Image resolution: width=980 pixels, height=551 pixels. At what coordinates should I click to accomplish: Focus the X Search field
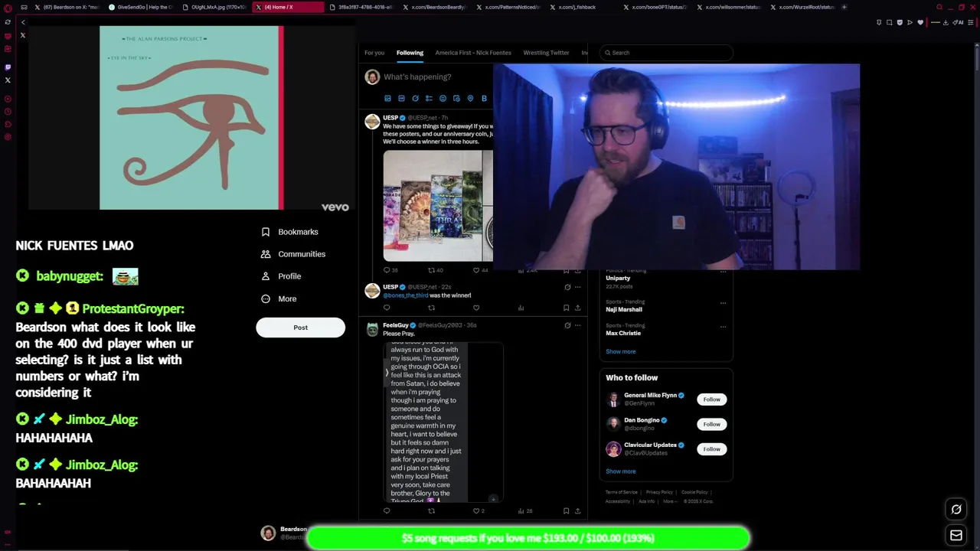[666, 53]
